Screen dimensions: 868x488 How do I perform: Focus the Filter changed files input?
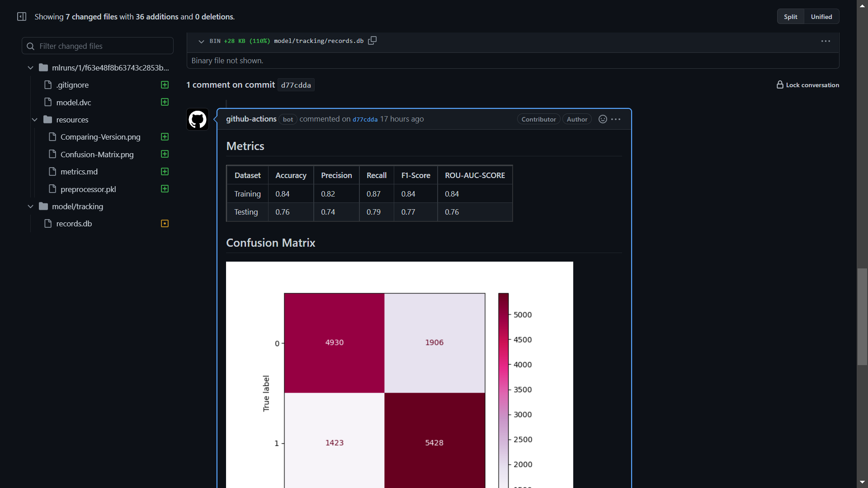(98, 46)
